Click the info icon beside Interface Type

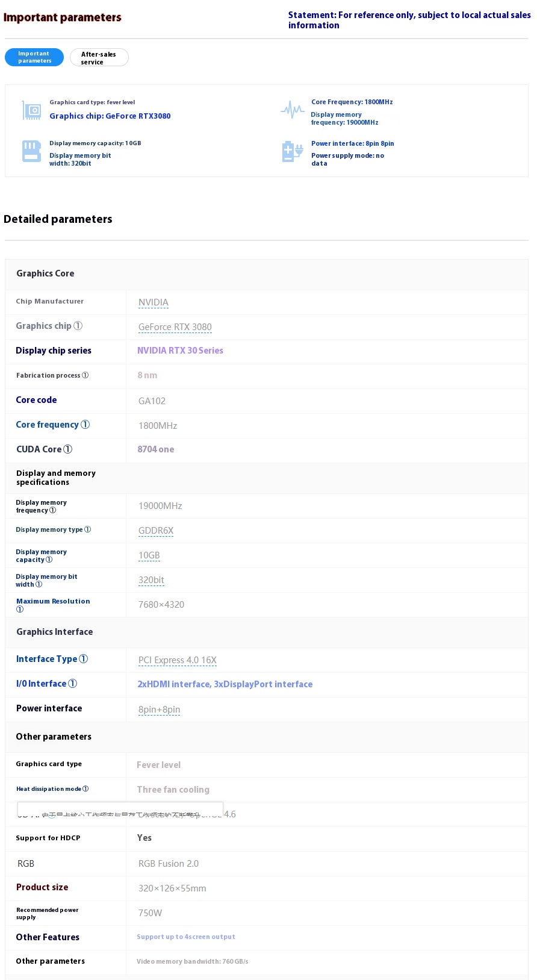tap(84, 659)
